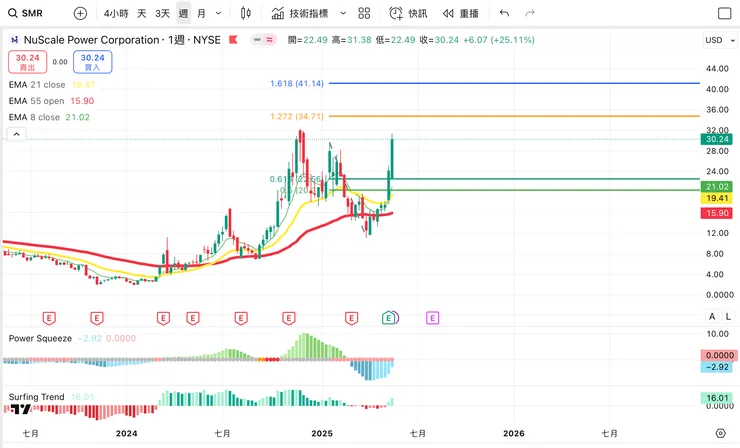Image resolution: width=740 pixels, height=448 pixels.
Task: Click the 30.24 賣出 sell button
Action: 27,62
